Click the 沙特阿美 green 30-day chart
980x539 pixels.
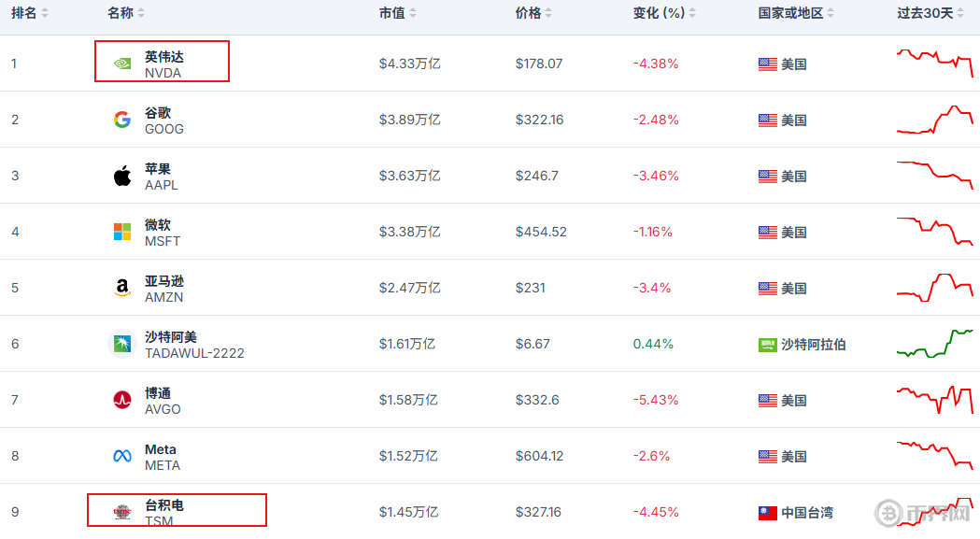coord(934,343)
